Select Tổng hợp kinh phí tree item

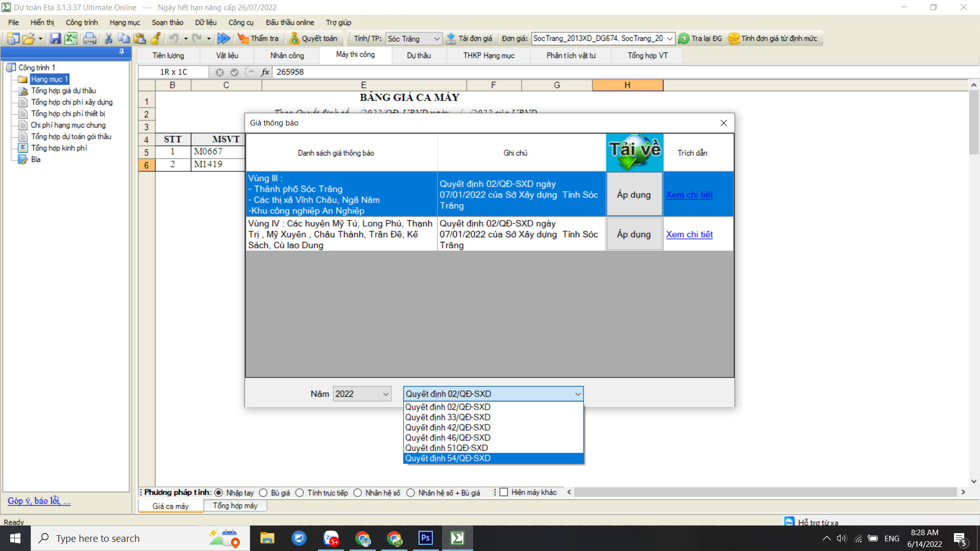(59, 148)
